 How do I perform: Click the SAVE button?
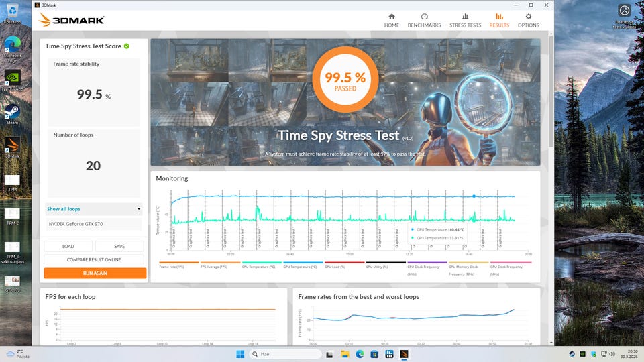pos(119,246)
